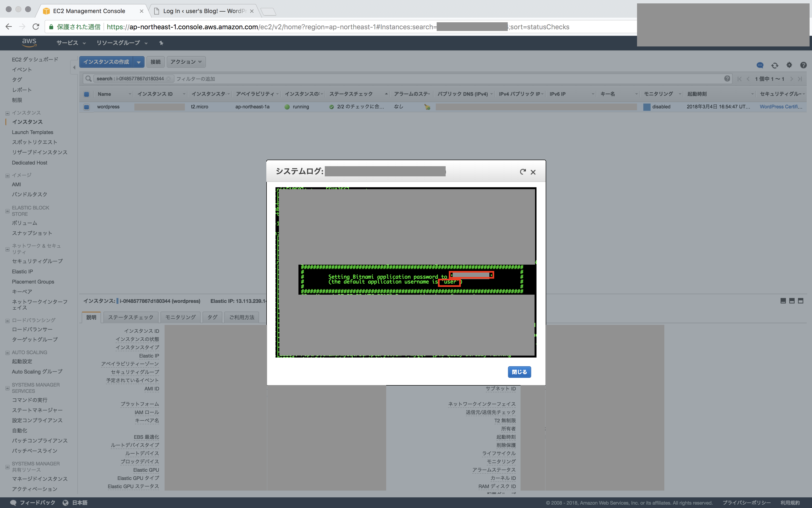Open the サービス menu dropdown
Image resolution: width=812 pixels, height=508 pixels.
click(71, 43)
